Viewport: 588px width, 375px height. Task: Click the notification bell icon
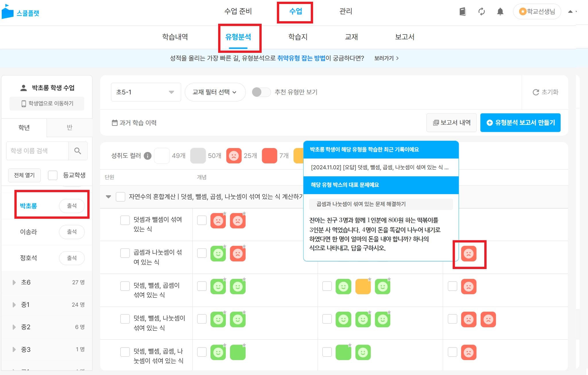point(500,11)
